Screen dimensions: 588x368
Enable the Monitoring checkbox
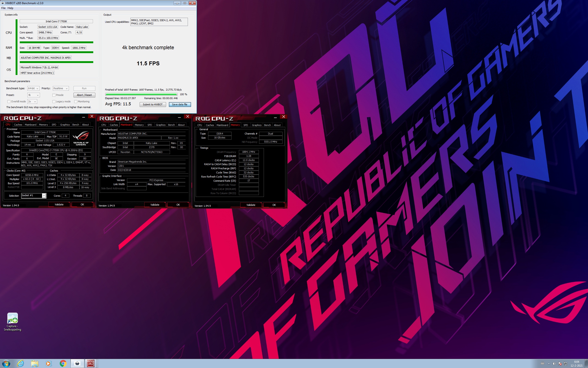(76, 101)
